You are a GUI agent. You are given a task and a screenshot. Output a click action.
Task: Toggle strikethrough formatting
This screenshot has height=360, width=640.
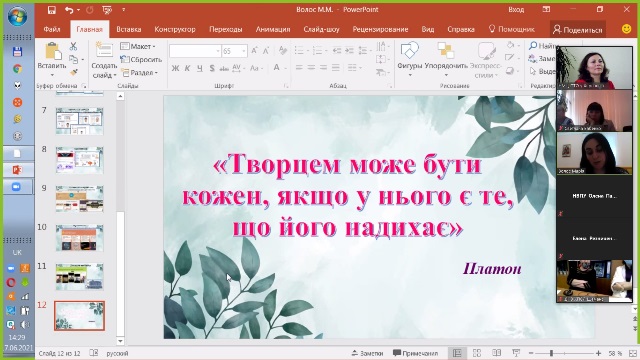click(x=224, y=68)
